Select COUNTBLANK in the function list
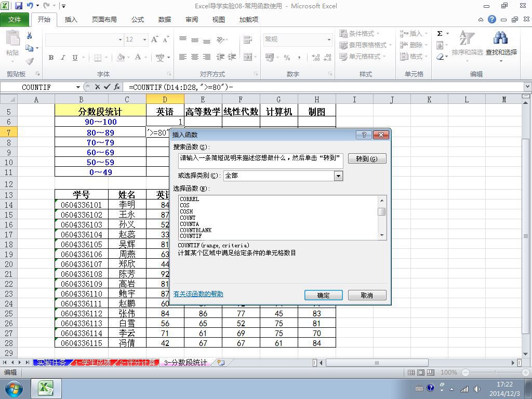 (195, 230)
